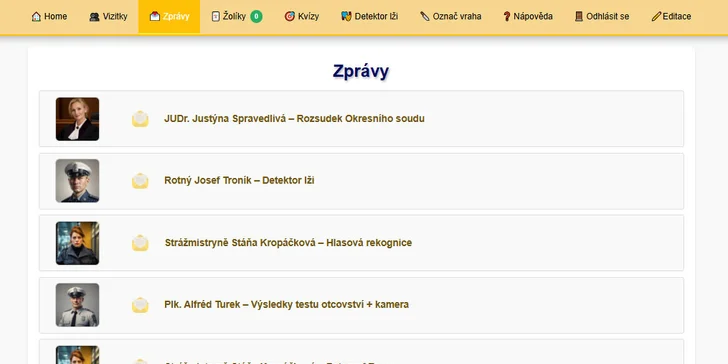The image size is (728, 364).
Task: Open Výsledky testu otcovství + kamera message
Action: click(x=361, y=305)
